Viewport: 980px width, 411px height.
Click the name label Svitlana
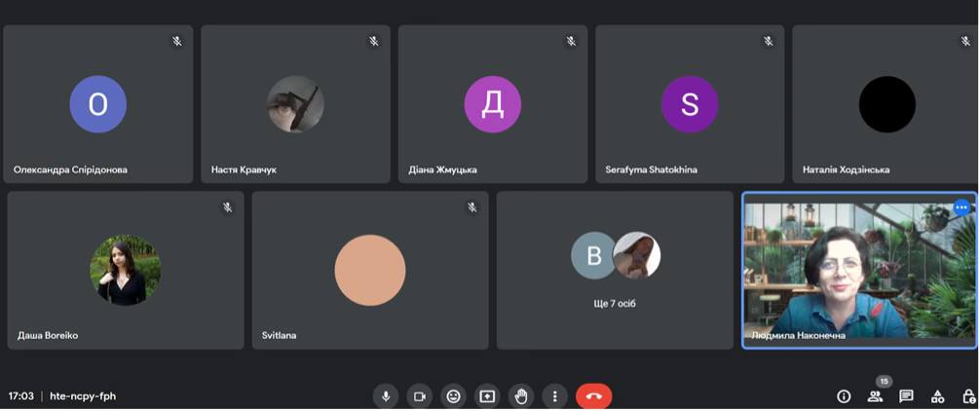279,335
